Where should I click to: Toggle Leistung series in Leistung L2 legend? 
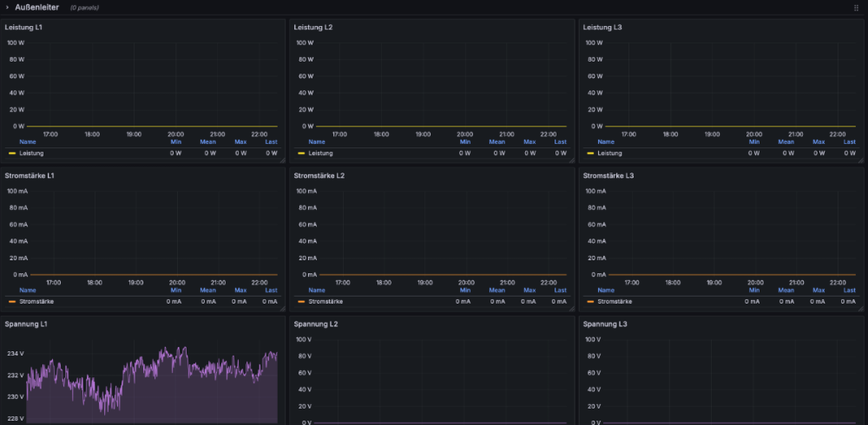click(x=321, y=154)
